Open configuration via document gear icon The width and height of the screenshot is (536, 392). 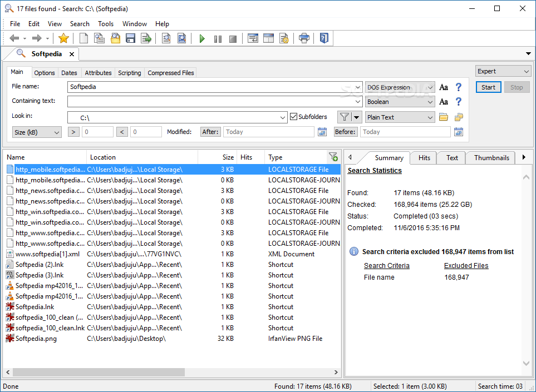point(284,38)
